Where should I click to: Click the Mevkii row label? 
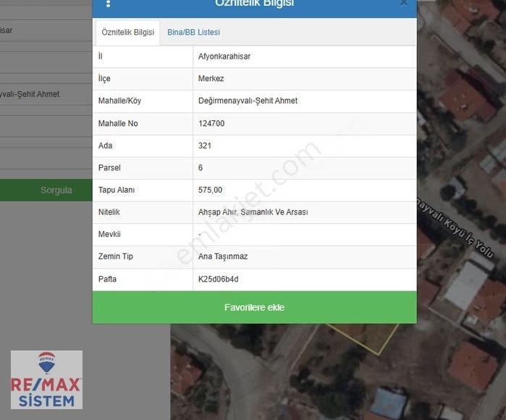[109, 235]
